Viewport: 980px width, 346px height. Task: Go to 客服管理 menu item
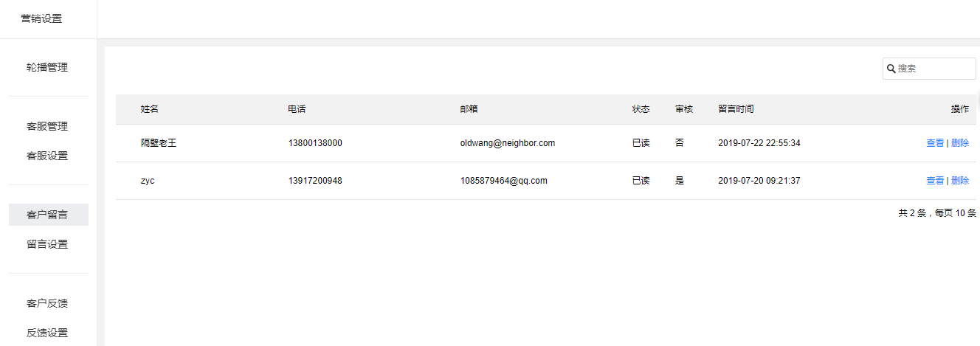[47, 126]
